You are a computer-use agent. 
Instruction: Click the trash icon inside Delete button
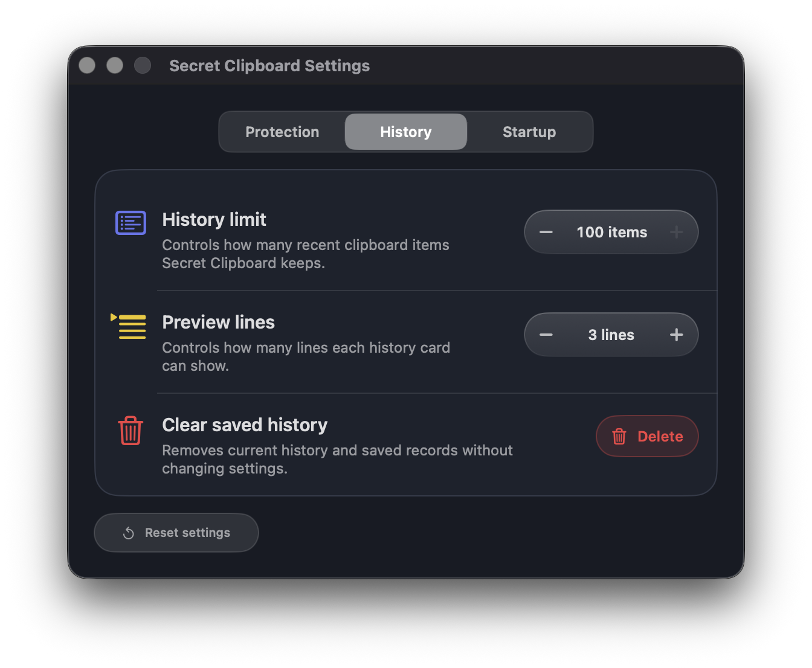pyautogui.click(x=619, y=436)
